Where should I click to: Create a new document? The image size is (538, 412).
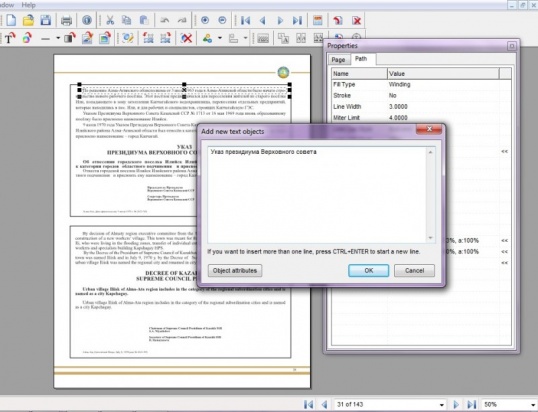(x=11, y=20)
